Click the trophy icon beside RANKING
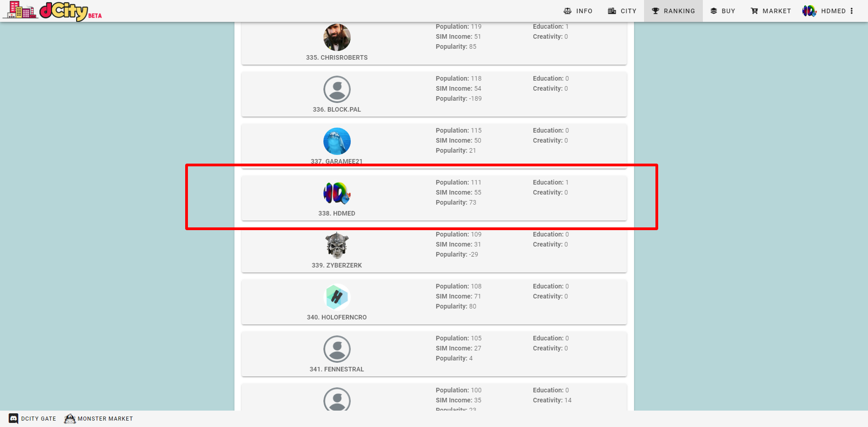Screen dimensions: 868x427 655,11
